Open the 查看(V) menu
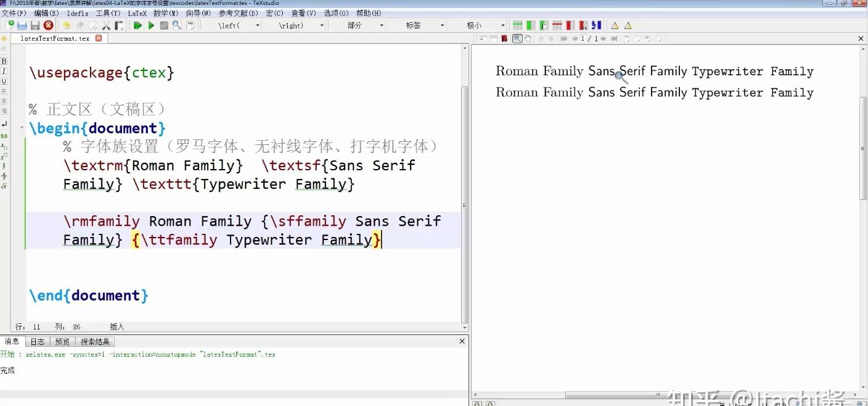Viewport: 868px width, 406px height. (x=304, y=13)
